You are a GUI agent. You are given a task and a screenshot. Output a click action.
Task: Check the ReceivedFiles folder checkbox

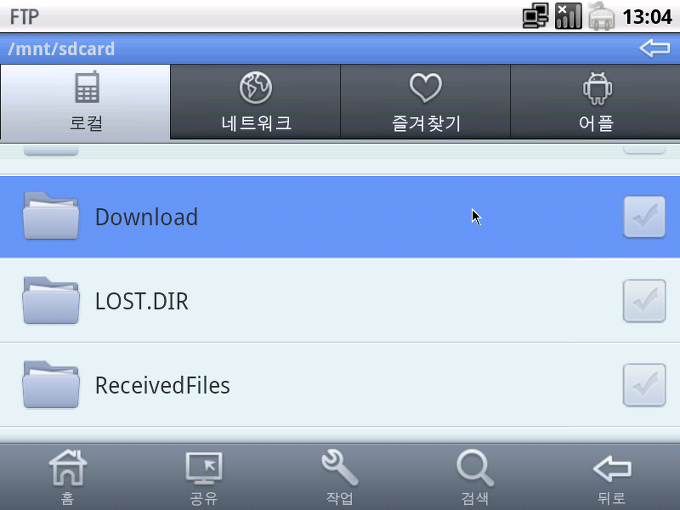[644, 385]
